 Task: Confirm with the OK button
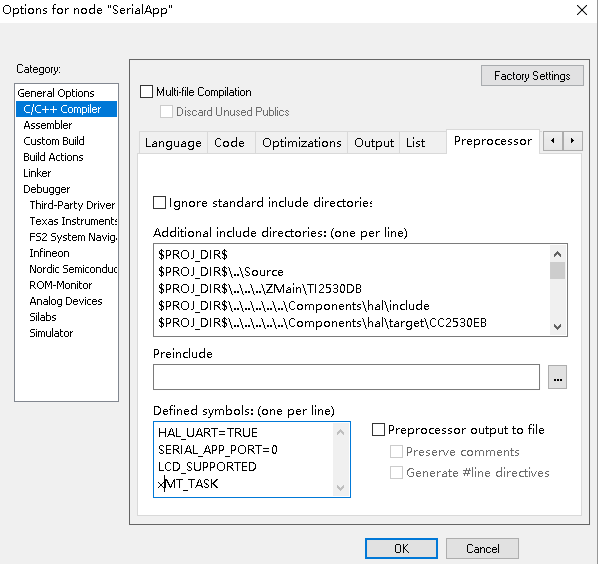click(x=401, y=549)
